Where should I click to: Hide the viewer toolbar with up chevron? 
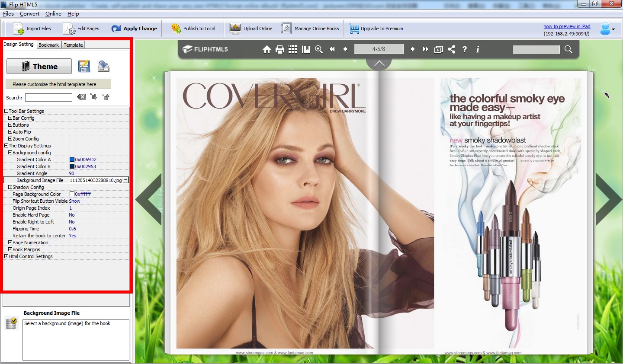pyautogui.click(x=379, y=64)
